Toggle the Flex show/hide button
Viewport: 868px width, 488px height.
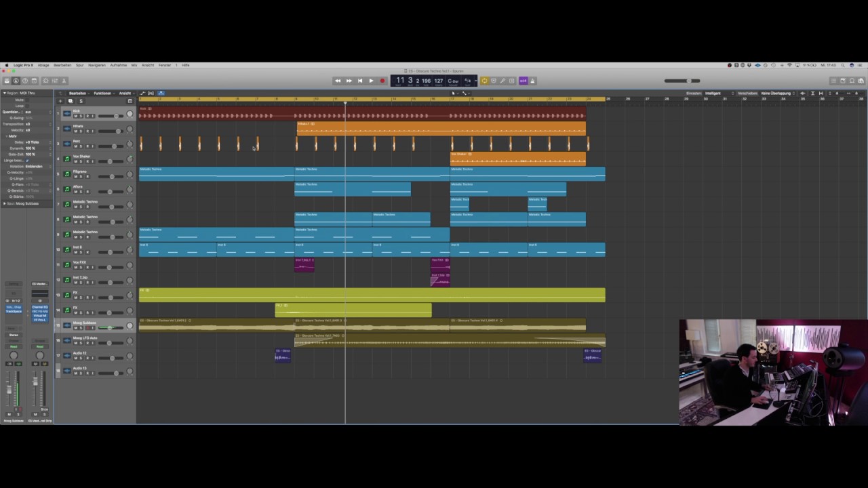pyautogui.click(x=151, y=93)
